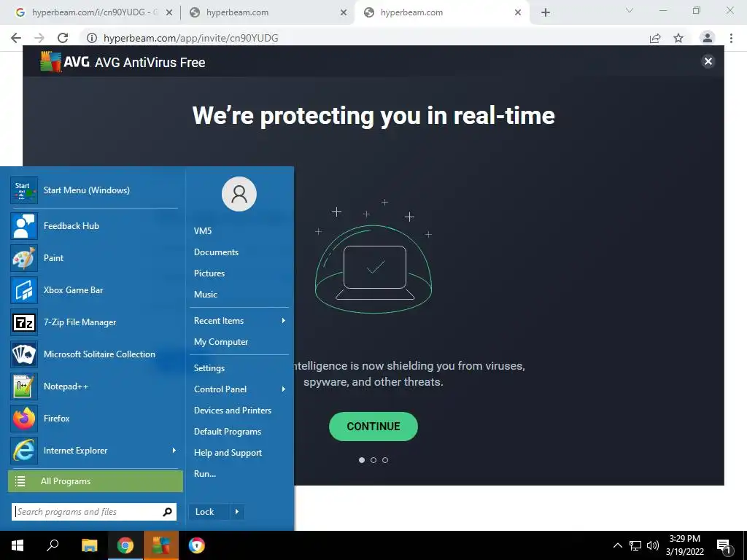
Task: Click the search magnifier in start menu
Action: [167, 512]
